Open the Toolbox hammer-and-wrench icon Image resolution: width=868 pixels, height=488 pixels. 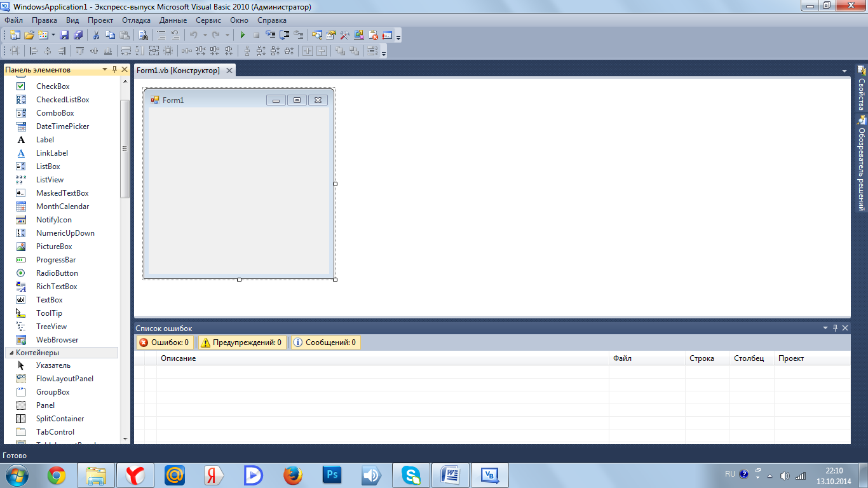pos(344,35)
